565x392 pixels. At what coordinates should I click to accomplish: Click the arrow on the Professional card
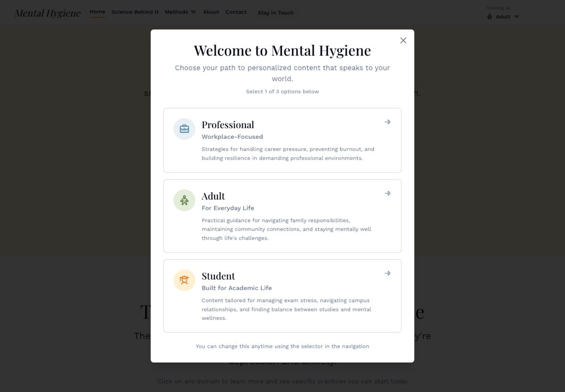point(387,122)
